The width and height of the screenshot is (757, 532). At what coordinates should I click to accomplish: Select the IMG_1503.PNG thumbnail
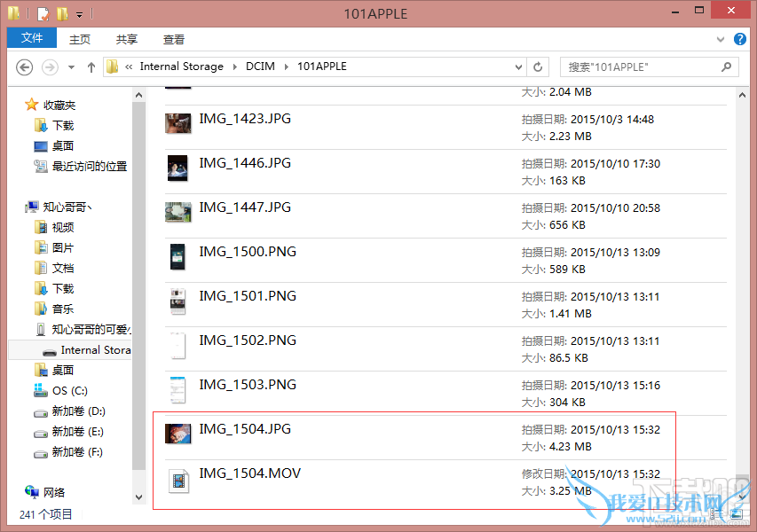click(177, 390)
